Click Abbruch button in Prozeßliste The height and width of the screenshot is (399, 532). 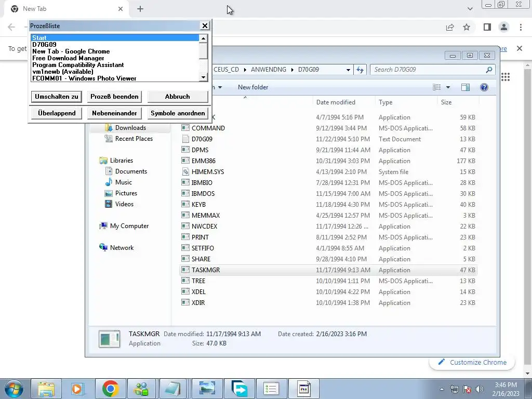[x=178, y=96]
